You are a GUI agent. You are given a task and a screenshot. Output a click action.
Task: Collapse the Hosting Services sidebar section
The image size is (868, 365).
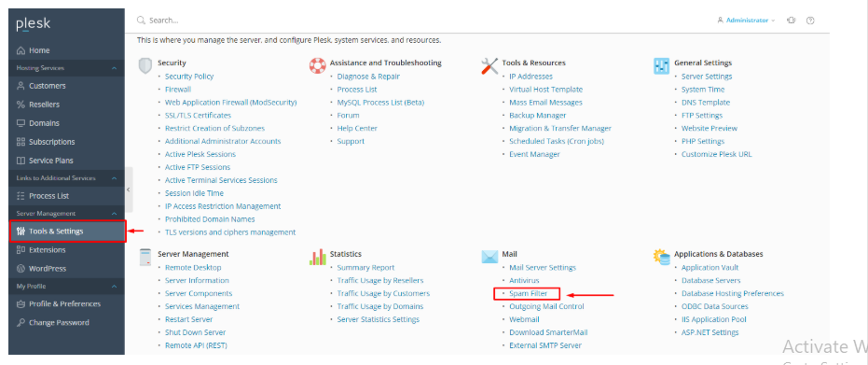pyautogui.click(x=114, y=68)
